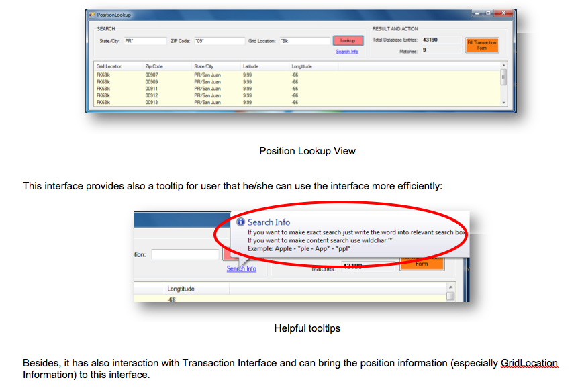578x392 pixels.
Task: Click the Longtitude column header in results
Action: pyautogui.click(x=301, y=66)
